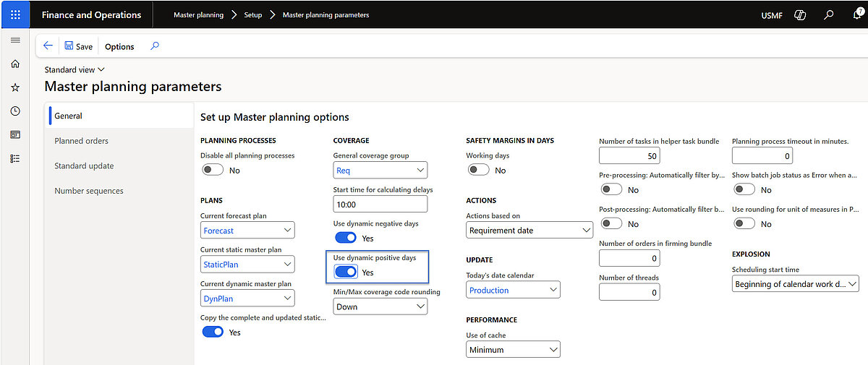Open the app launcher waffle icon
The image size is (868, 365).
click(x=15, y=14)
